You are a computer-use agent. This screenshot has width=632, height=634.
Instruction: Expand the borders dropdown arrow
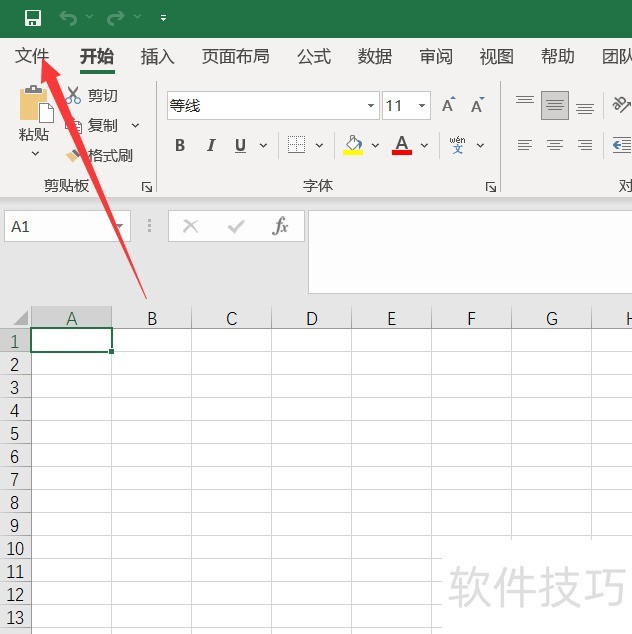[320, 146]
